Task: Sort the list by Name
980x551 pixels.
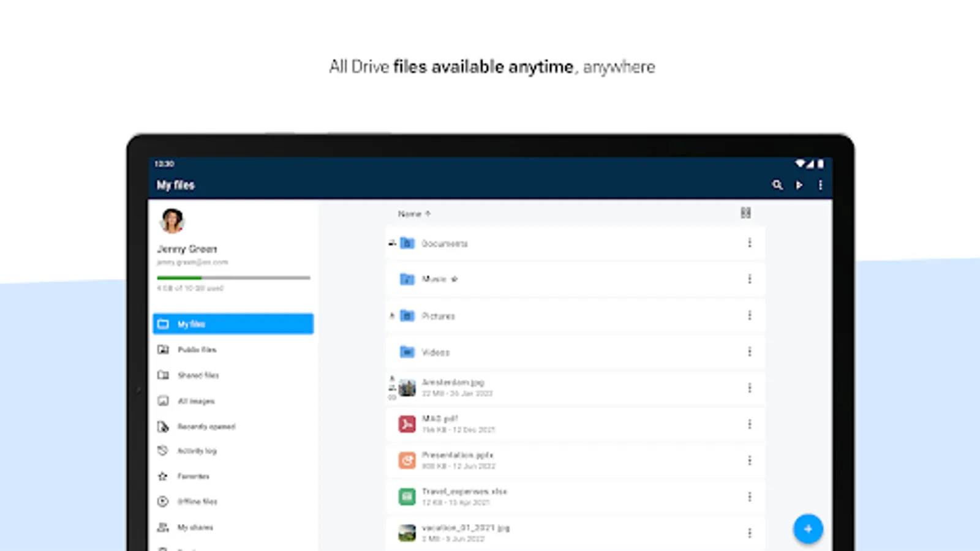Action: (414, 214)
